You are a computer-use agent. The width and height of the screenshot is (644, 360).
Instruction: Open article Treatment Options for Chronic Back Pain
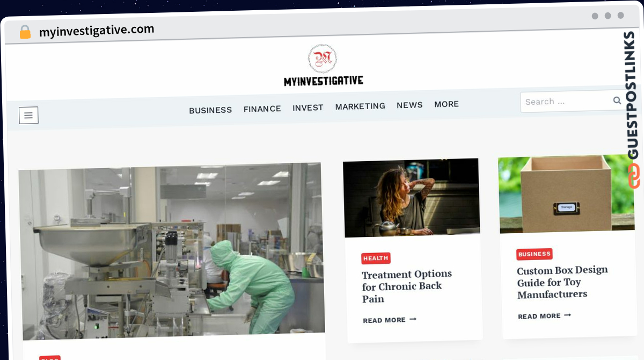click(406, 286)
